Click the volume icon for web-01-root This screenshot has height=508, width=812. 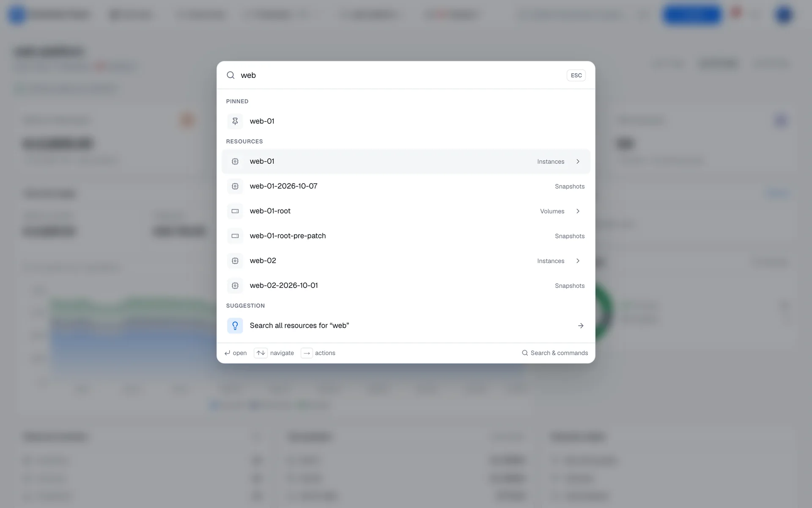click(235, 211)
